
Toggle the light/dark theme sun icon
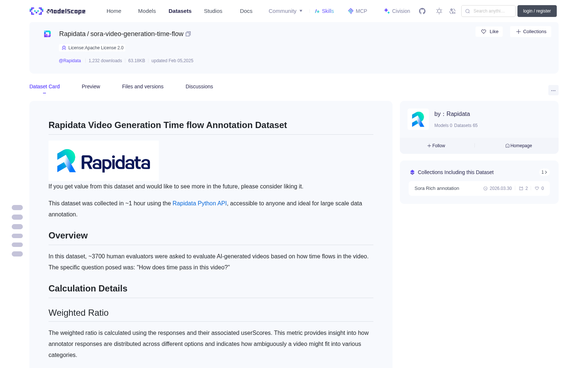439,11
